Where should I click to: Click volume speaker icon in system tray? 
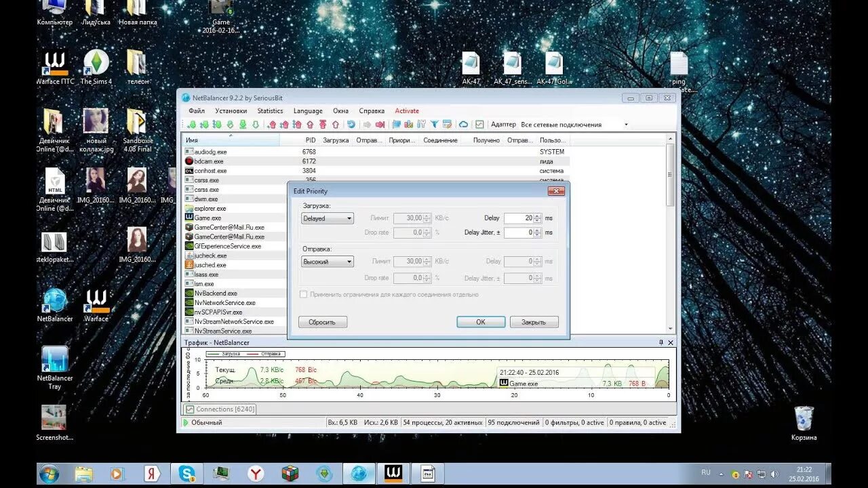[774, 474]
